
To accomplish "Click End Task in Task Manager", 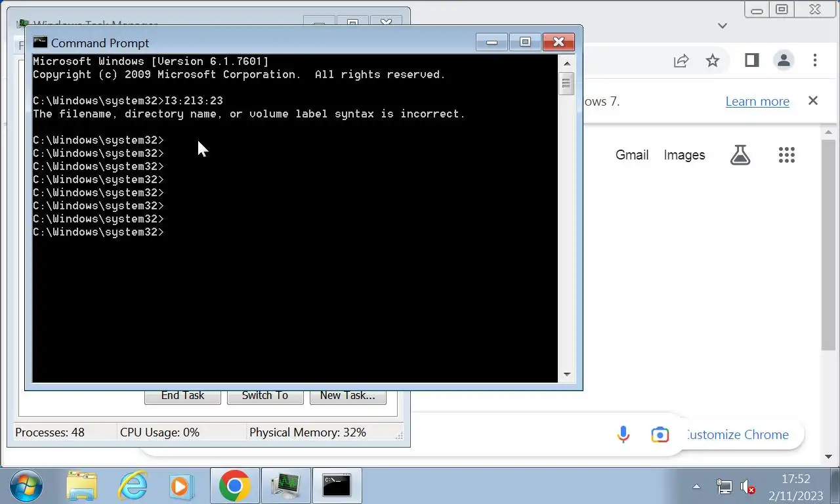I will (x=182, y=396).
